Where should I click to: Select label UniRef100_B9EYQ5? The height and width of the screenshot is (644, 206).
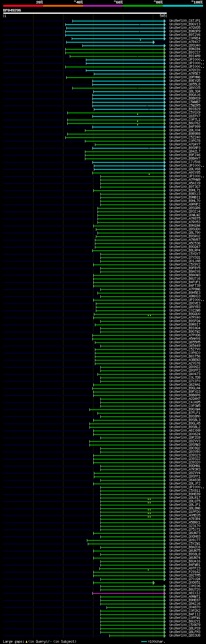click(185, 81)
